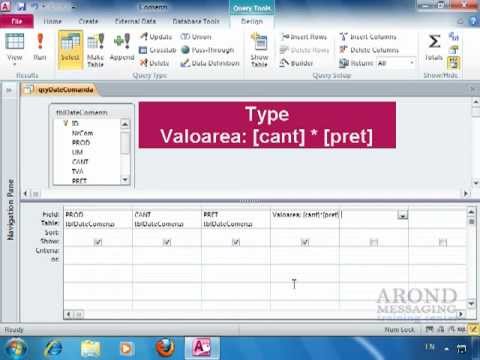
Task: Select the Union query option
Action: click(196, 37)
